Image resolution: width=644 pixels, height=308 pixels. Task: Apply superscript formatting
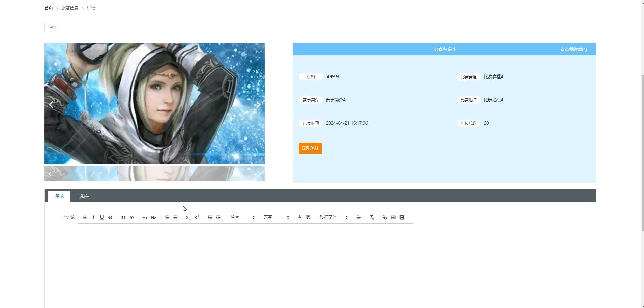pyautogui.click(x=197, y=217)
